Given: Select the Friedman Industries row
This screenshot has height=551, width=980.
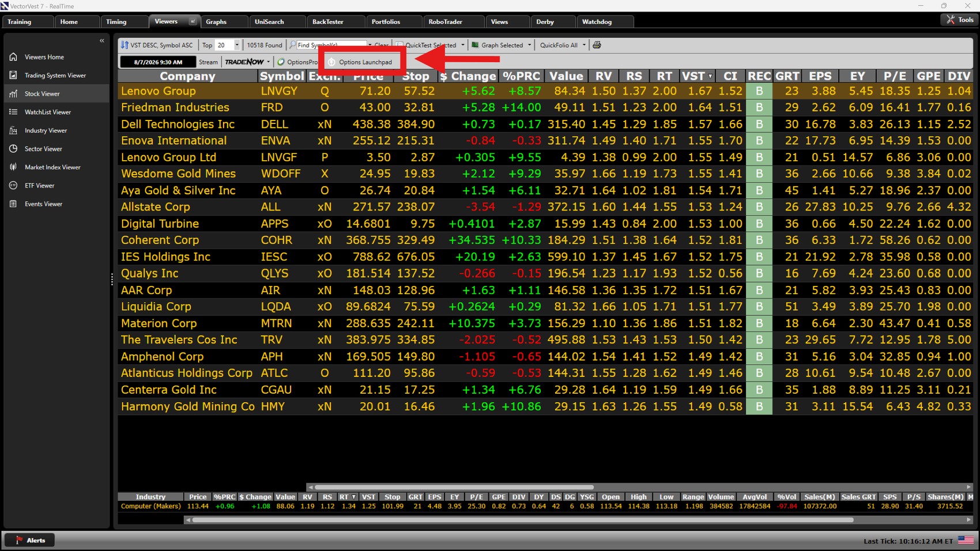Looking at the screenshot, I should (545, 108).
